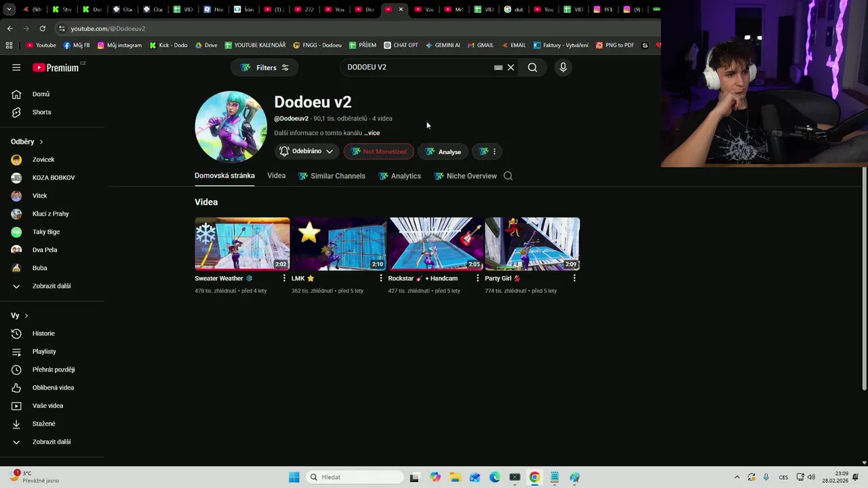The width and height of the screenshot is (868, 488).
Task: Select the Domovská stránka tab
Action: coord(224,176)
